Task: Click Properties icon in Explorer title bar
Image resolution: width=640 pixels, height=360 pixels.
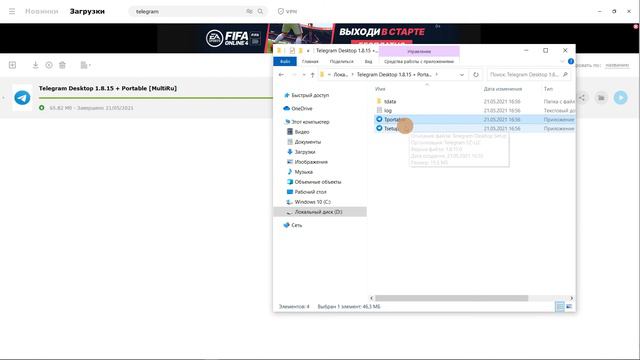Action: click(292, 51)
